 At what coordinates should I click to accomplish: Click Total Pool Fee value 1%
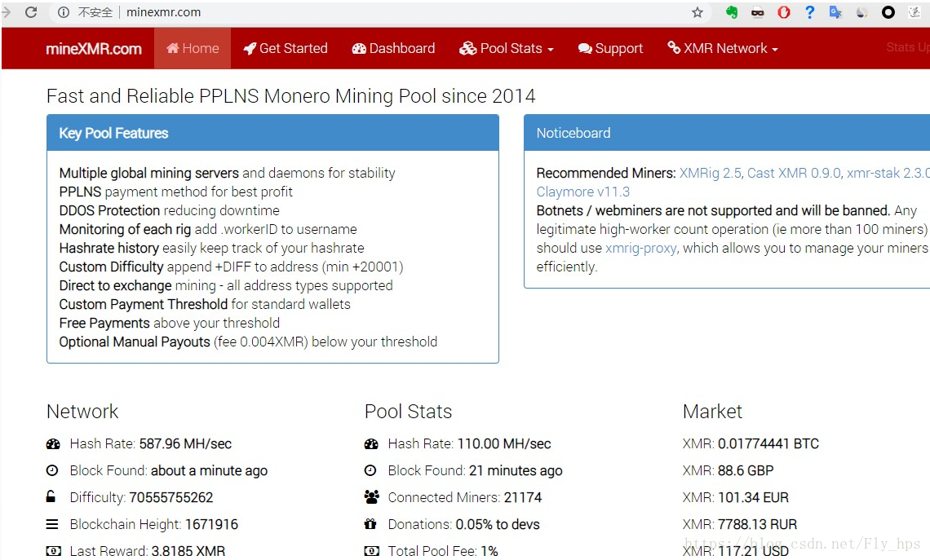(x=489, y=551)
